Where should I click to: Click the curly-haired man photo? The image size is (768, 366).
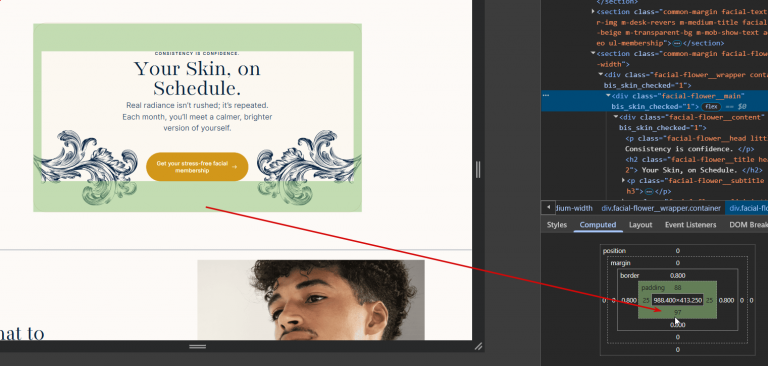click(311, 299)
